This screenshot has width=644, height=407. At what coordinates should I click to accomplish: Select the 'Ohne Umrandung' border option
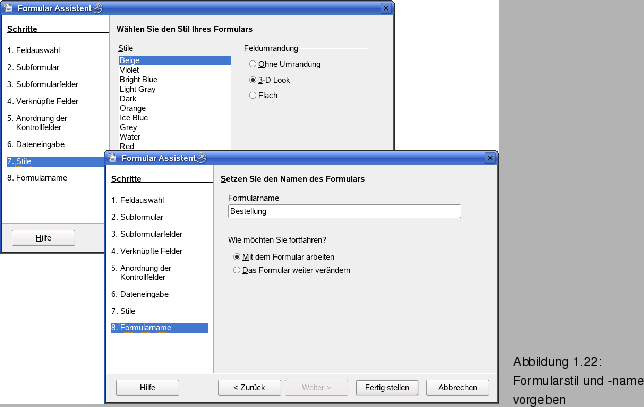[253, 63]
